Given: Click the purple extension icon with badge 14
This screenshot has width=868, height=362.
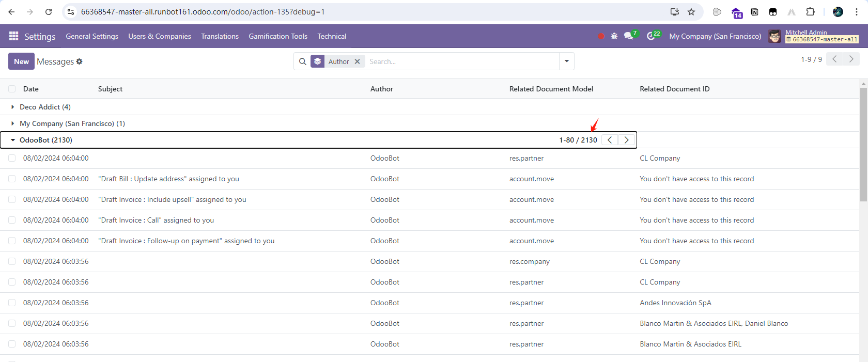Looking at the screenshot, I should coord(737,12).
